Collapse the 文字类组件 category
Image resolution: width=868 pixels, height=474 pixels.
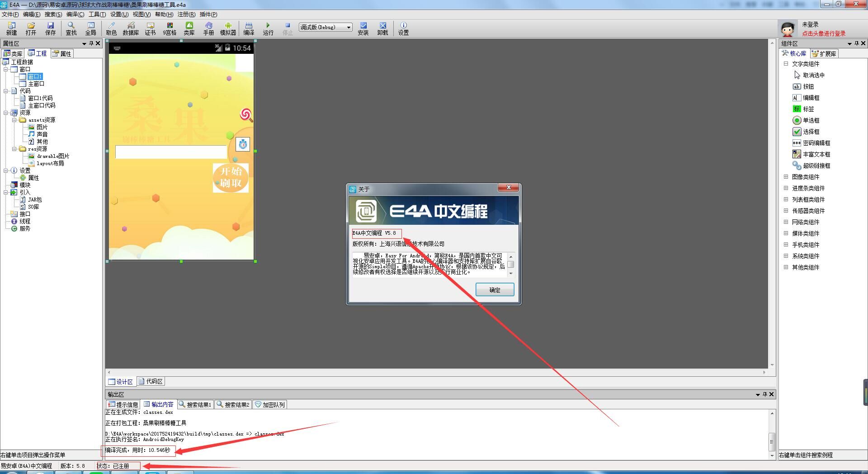pos(786,64)
